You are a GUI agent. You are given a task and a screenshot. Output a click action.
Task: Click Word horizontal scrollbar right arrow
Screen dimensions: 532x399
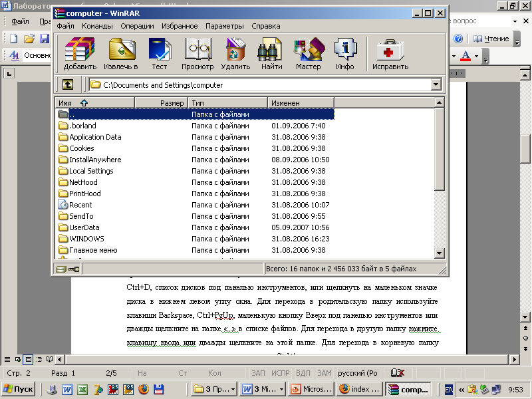point(514,359)
